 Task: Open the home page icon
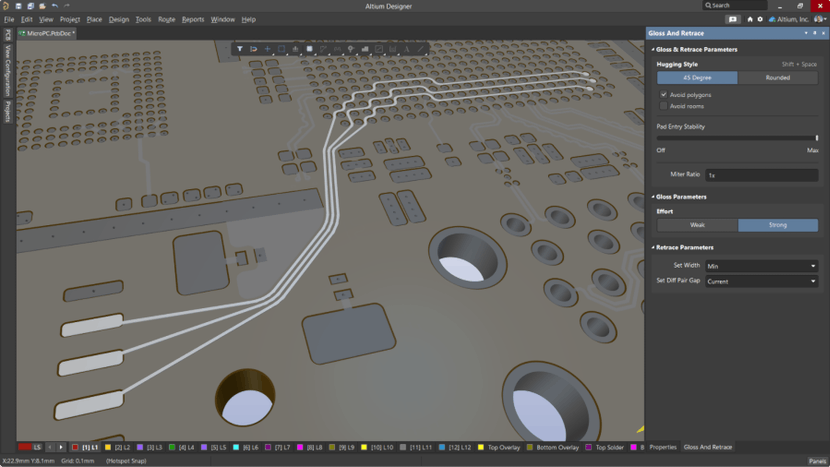[750, 19]
